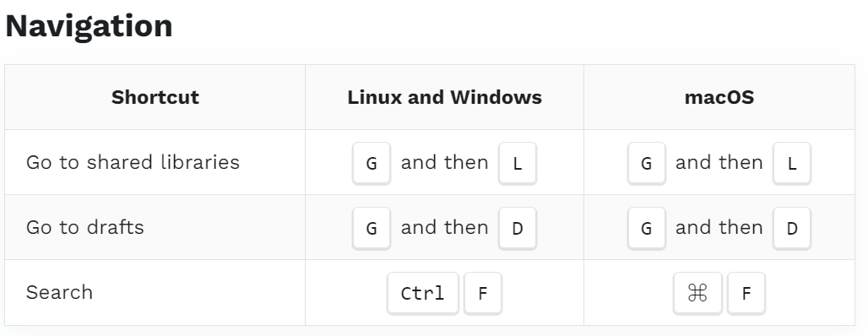
Task: Click the F key next to Ctrl
Action: point(483,293)
